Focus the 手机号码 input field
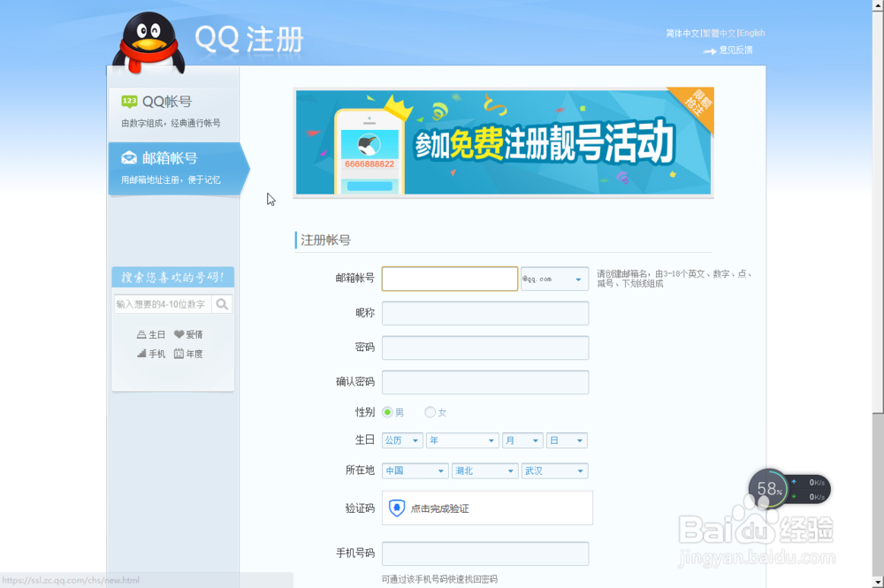Screen dimensions: 884x588 (x=485, y=554)
